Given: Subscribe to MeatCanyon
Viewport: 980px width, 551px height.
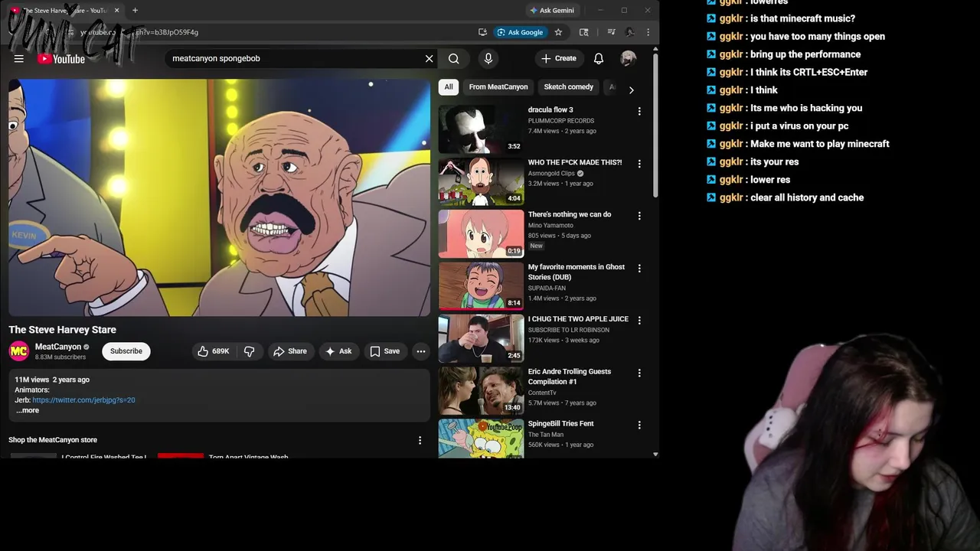Looking at the screenshot, I should coord(126,351).
